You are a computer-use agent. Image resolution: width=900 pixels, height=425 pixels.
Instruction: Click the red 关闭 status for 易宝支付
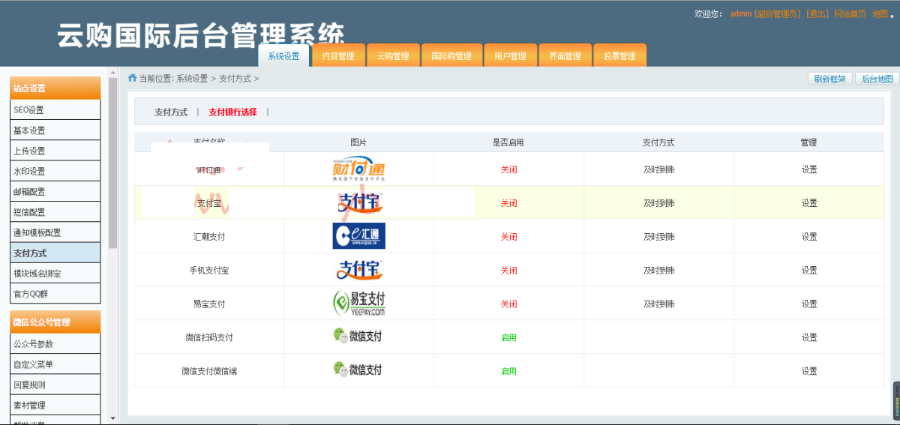click(x=509, y=303)
